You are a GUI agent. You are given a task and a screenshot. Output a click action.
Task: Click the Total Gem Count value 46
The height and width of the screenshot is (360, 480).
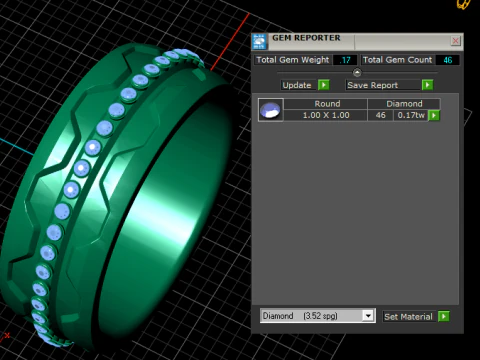[x=448, y=60]
